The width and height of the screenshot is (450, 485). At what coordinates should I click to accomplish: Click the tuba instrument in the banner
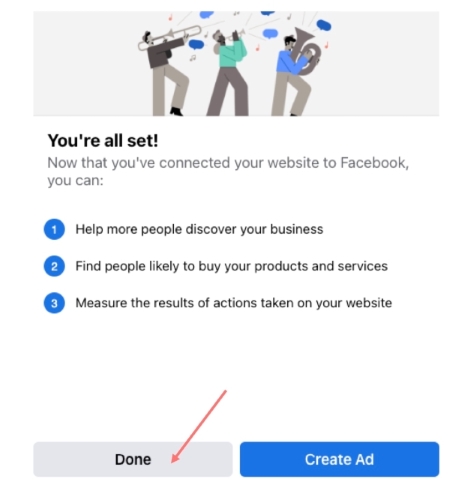click(306, 51)
